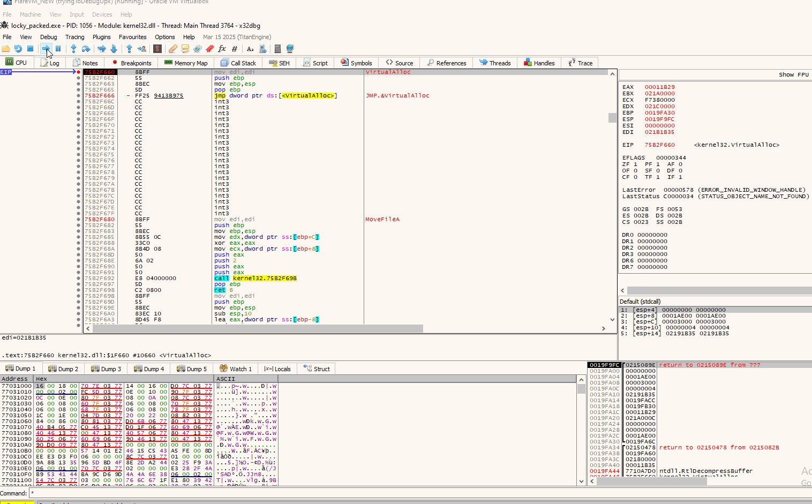Click registers pane horizontal scroll left arrow

click(x=623, y=290)
